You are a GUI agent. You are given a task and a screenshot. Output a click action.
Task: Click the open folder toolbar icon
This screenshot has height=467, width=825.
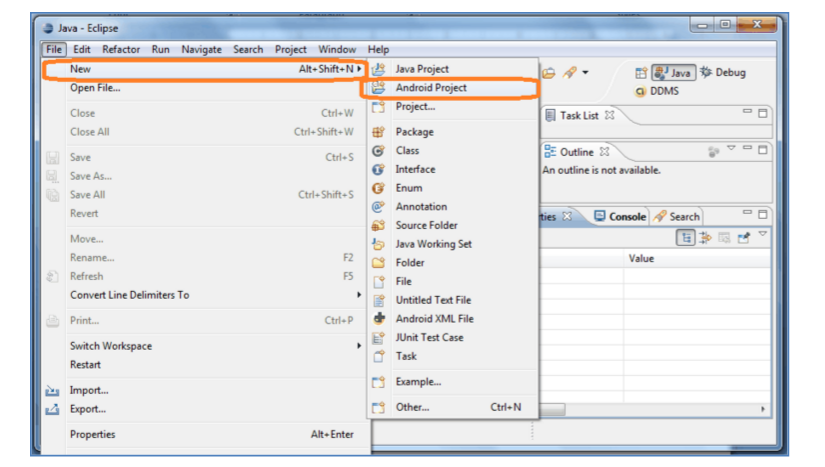click(549, 73)
